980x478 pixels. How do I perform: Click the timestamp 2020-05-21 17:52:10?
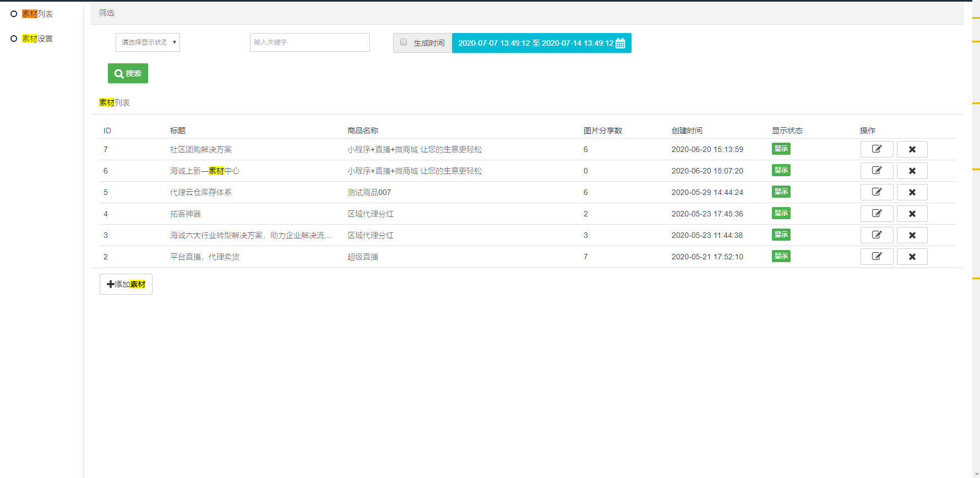(707, 257)
